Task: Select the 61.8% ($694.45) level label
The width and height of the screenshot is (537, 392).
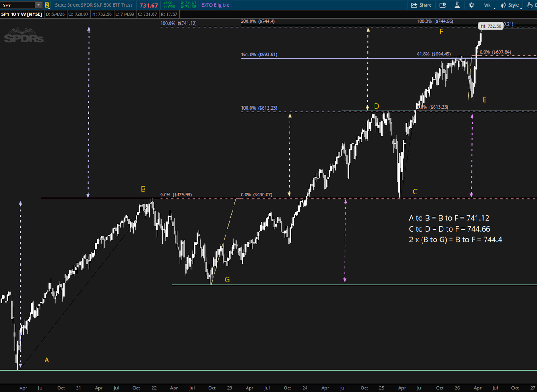Action: [x=434, y=54]
